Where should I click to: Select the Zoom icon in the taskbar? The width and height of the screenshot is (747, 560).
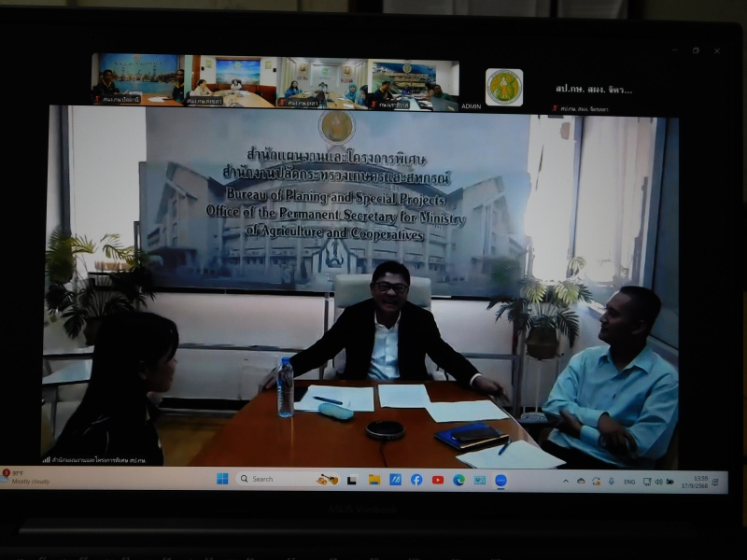click(500, 481)
